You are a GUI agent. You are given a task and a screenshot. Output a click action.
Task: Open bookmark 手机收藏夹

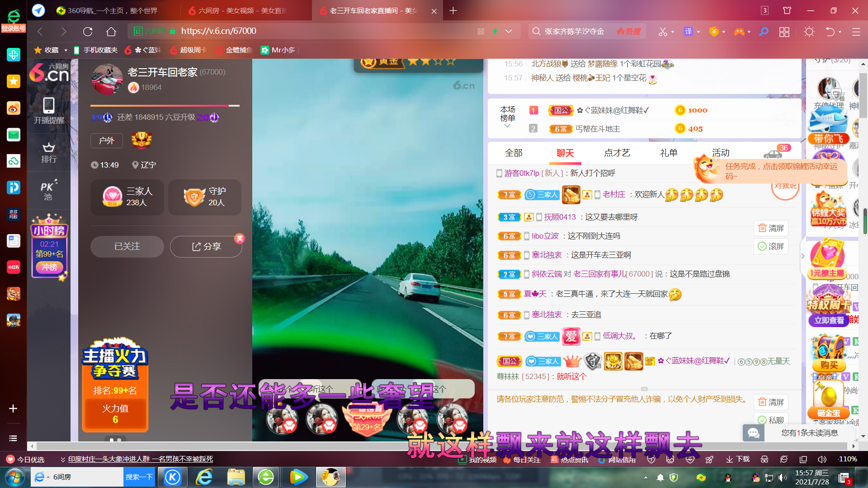pyautogui.click(x=95, y=50)
